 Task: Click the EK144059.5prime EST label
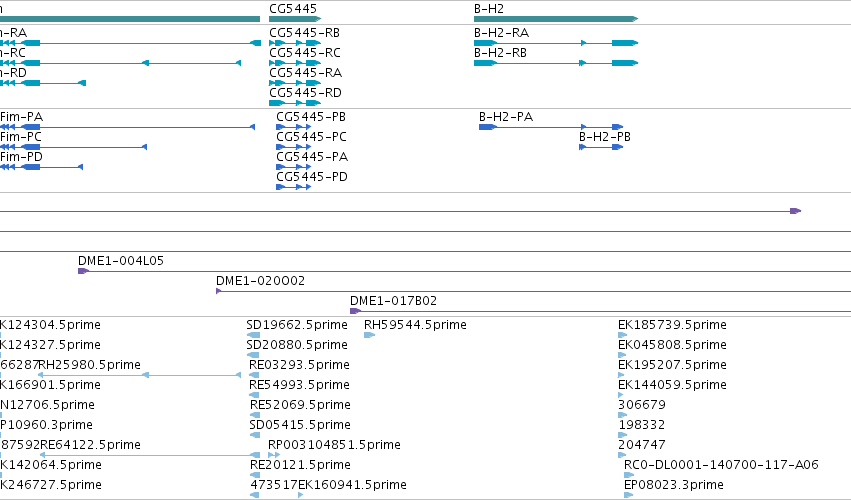pyautogui.click(x=672, y=385)
